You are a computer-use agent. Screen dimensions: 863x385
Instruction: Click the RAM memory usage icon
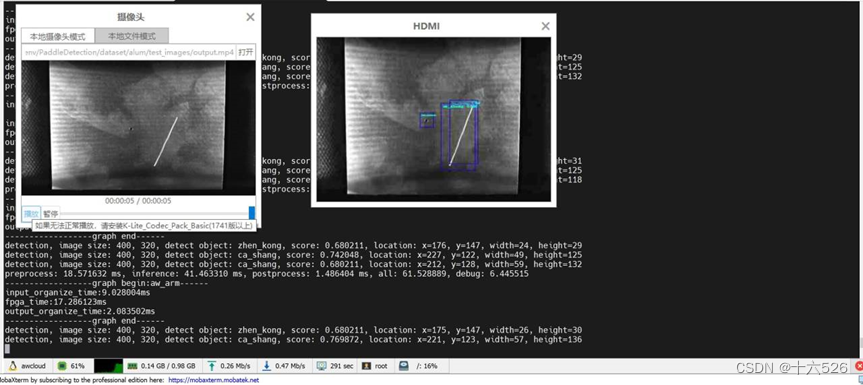pyautogui.click(x=132, y=366)
